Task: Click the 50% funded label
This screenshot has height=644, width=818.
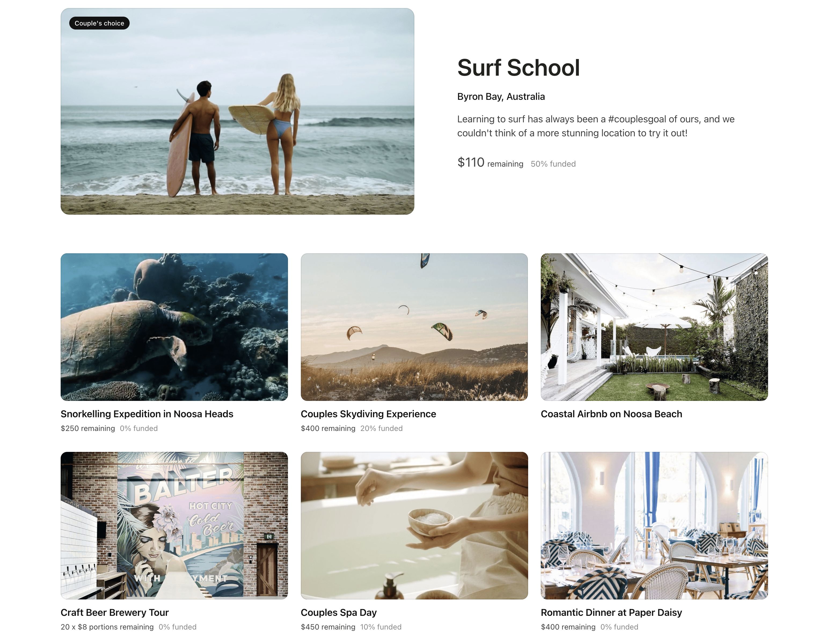Action: click(x=553, y=164)
